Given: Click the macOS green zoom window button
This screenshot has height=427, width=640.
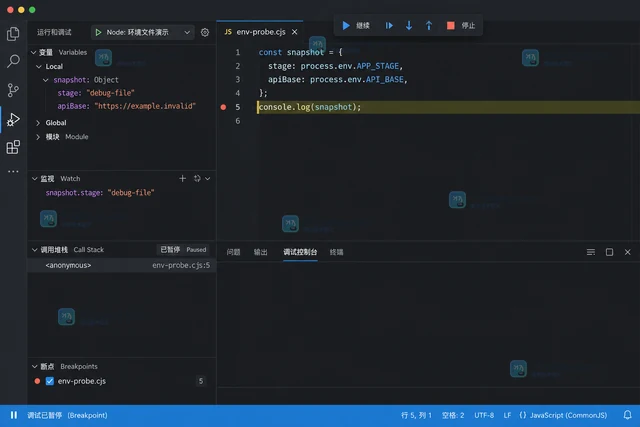Looking at the screenshot, I should click(x=32, y=9).
